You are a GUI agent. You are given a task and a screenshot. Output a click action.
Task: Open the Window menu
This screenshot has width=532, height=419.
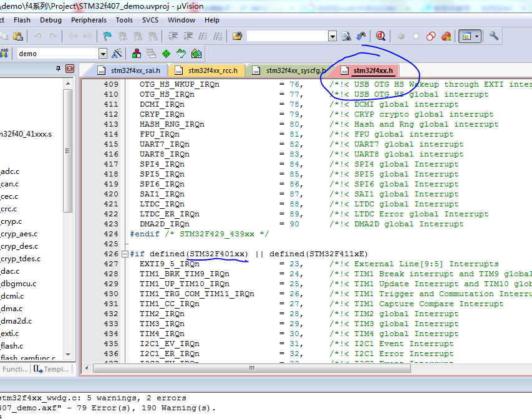181,20
